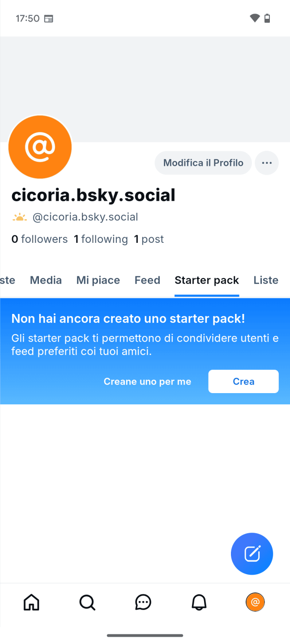Open the Chat messages icon

[x=143, y=602]
